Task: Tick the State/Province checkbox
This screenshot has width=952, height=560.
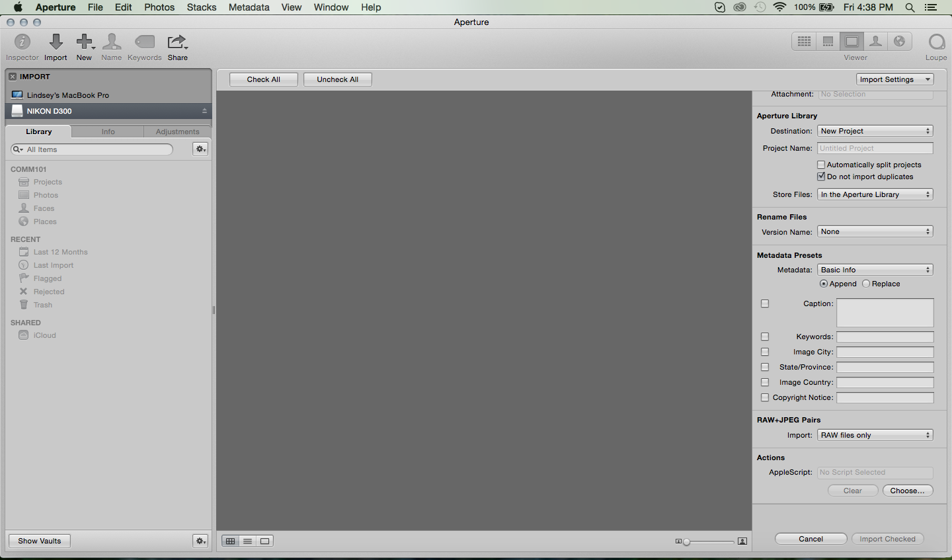Action: click(x=765, y=367)
